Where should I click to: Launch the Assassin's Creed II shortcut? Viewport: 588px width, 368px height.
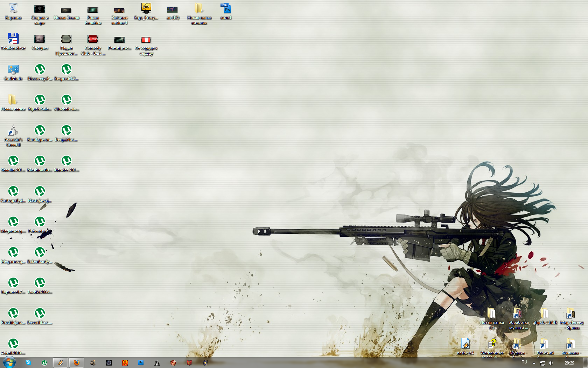tap(13, 136)
